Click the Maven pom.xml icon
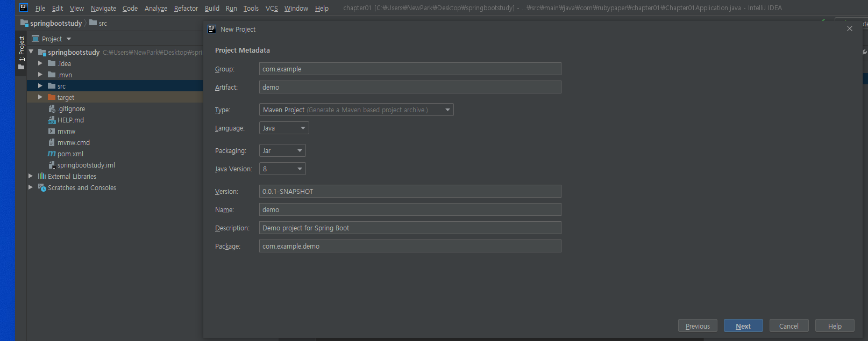 [52, 154]
